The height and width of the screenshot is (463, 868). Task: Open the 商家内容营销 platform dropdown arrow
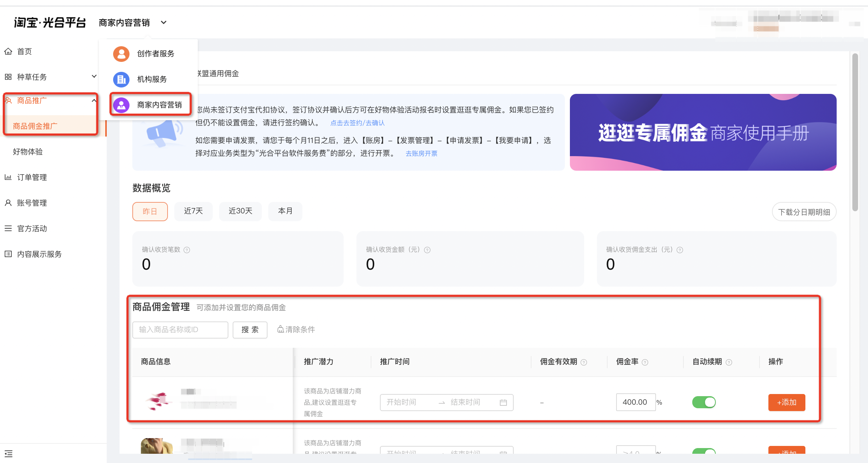tap(164, 22)
